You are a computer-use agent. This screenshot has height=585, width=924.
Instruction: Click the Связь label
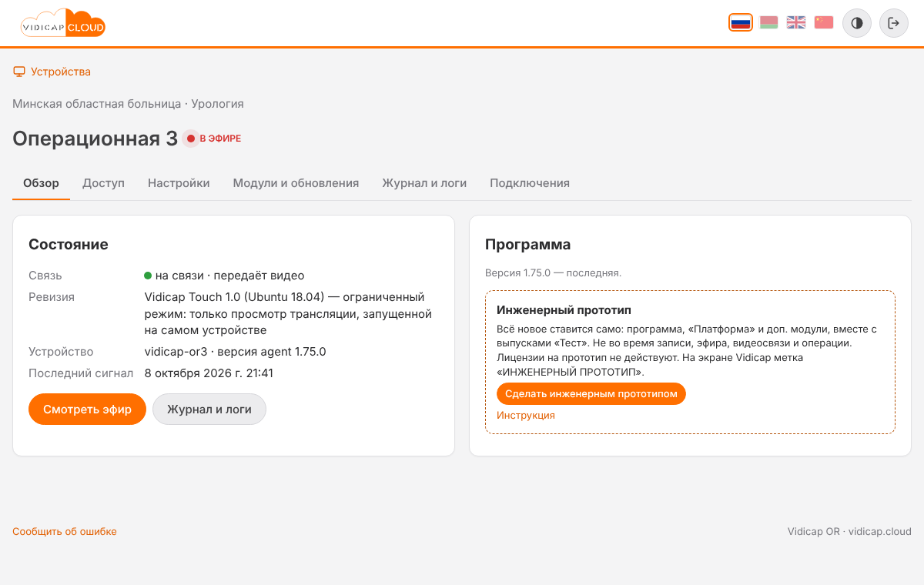coord(45,276)
